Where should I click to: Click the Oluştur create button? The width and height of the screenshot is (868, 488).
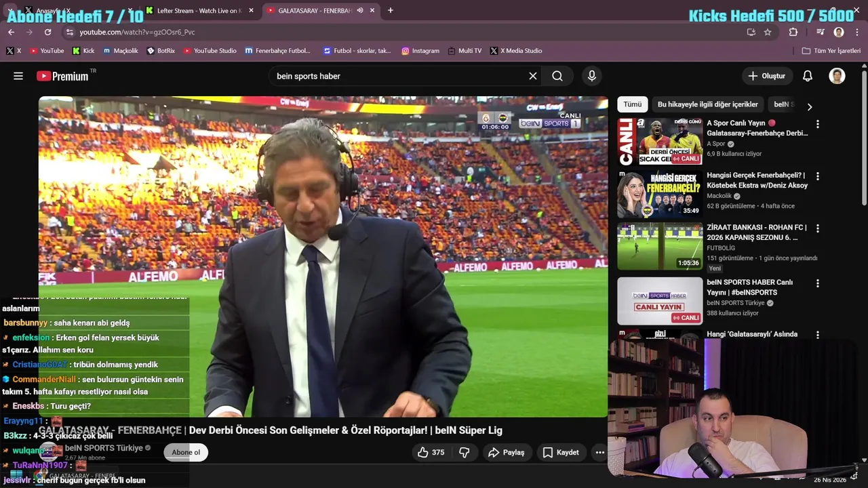tap(767, 76)
